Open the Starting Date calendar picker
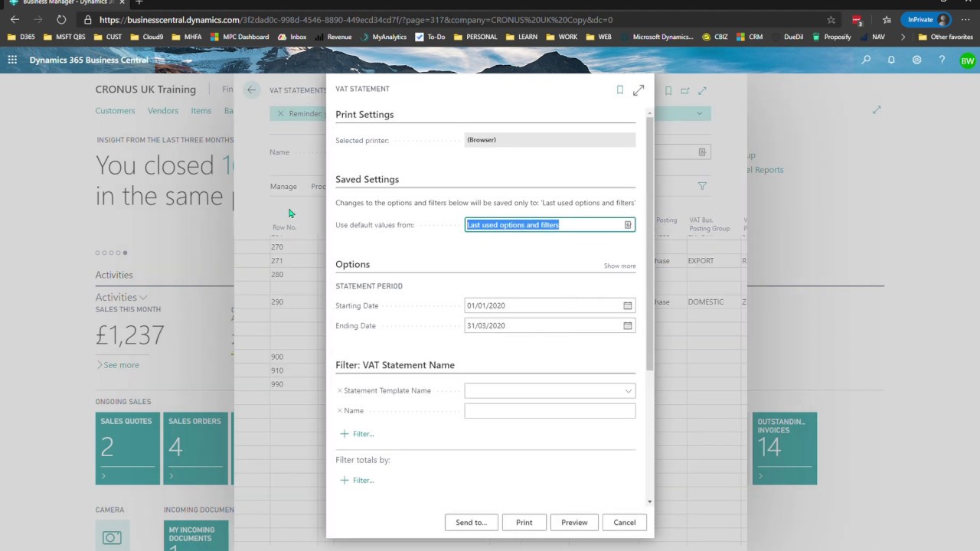 [x=628, y=305]
